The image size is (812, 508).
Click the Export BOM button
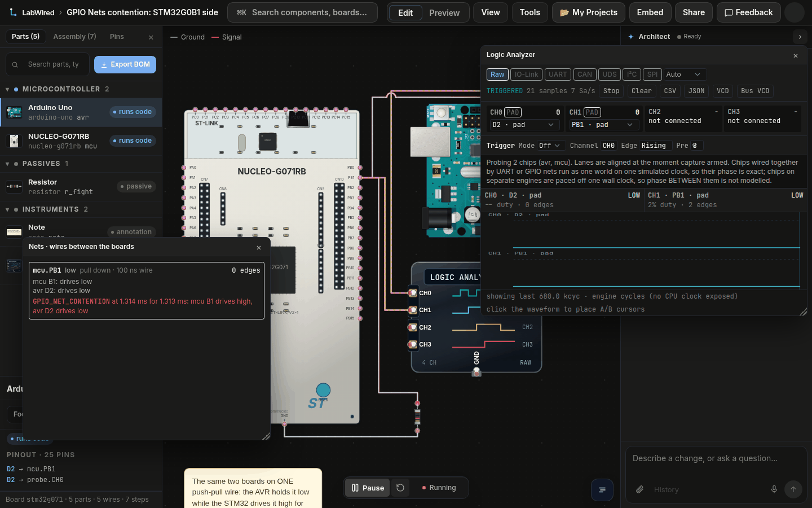tap(125, 64)
